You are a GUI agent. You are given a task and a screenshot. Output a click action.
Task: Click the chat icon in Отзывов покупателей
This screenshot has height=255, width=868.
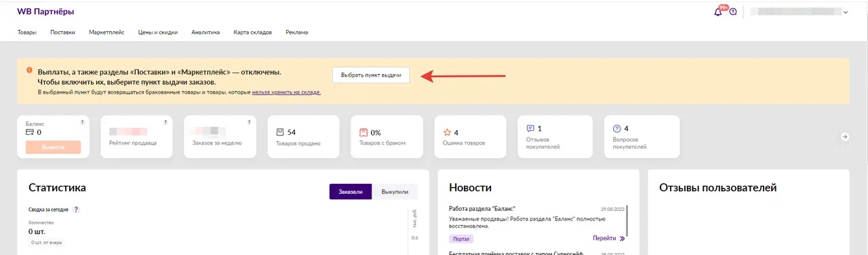[531, 128]
